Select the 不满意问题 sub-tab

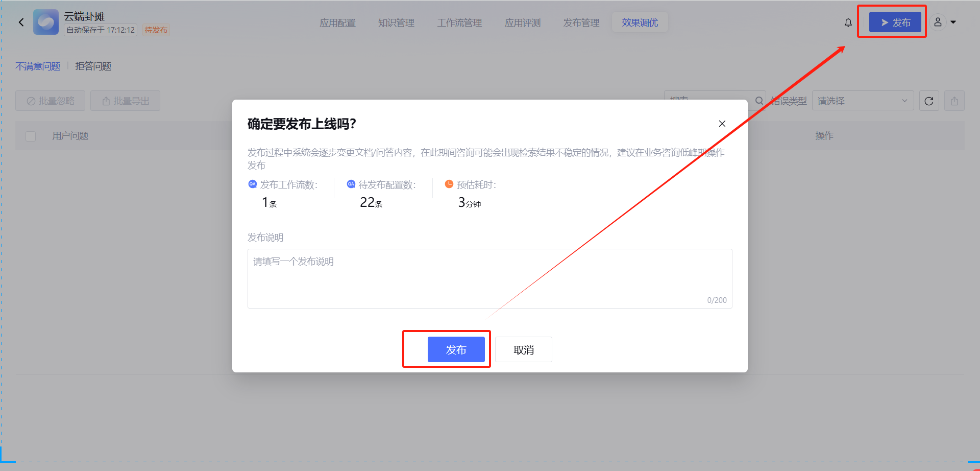(x=38, y=66)
